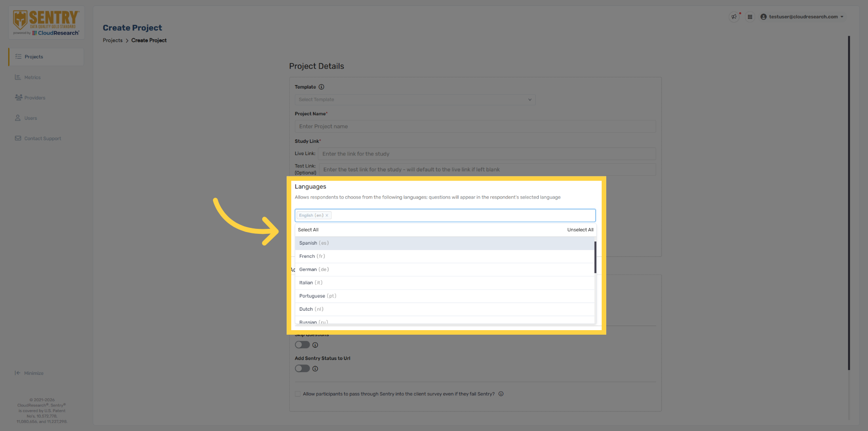
Task: Expand the testuser account menu
Action: point(802,17)
